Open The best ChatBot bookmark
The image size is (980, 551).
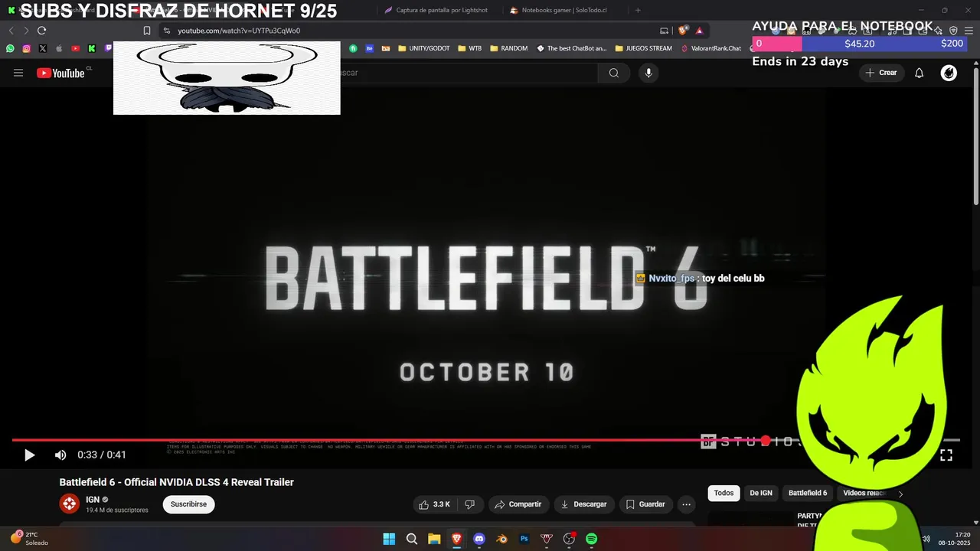pos(572,48)
